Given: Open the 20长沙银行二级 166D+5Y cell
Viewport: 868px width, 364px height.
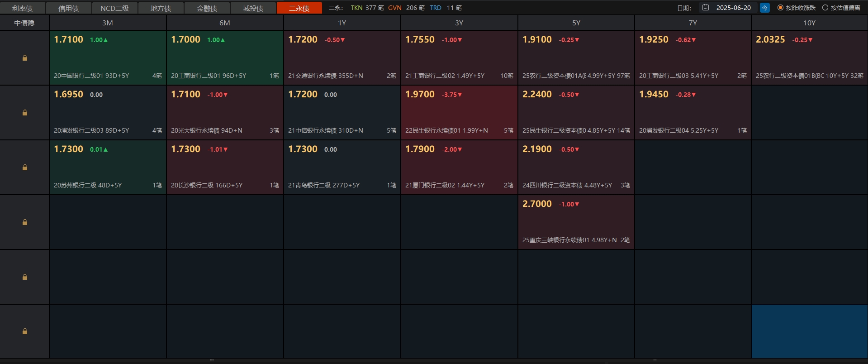Looking at the screenshot, I should pos(225,168).
